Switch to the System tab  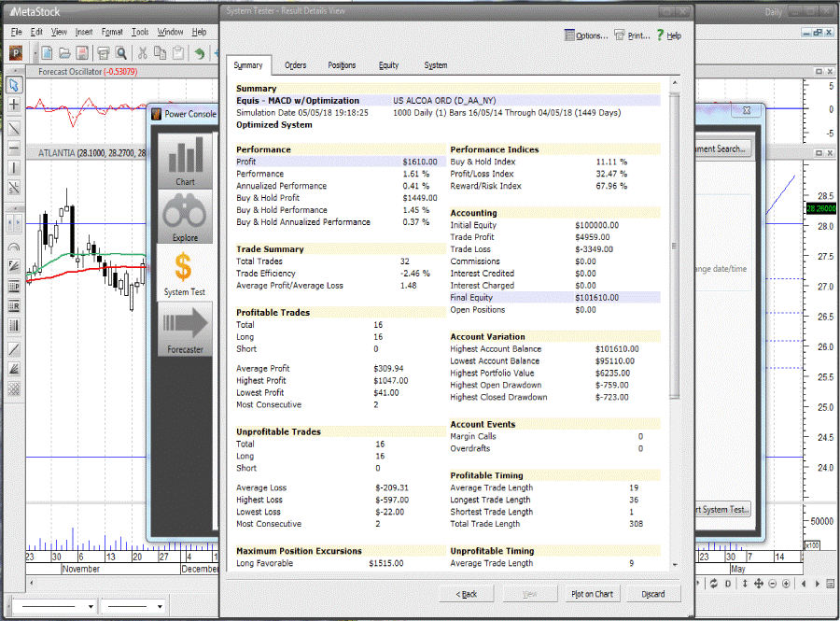coord(436,65)
